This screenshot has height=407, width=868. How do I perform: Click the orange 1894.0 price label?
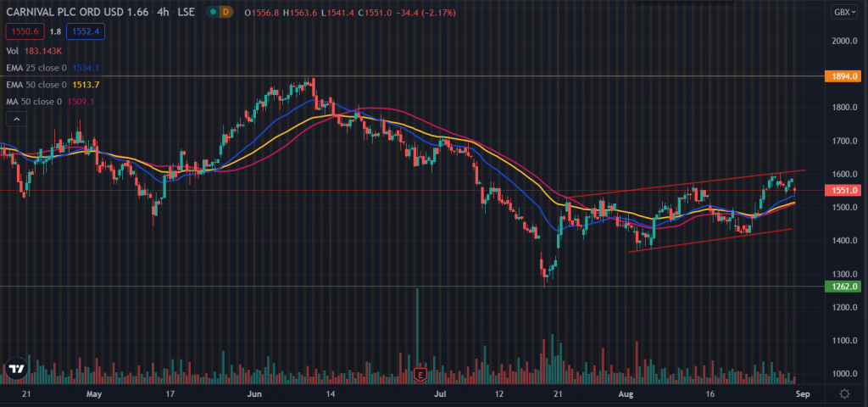tap(843, 76)
